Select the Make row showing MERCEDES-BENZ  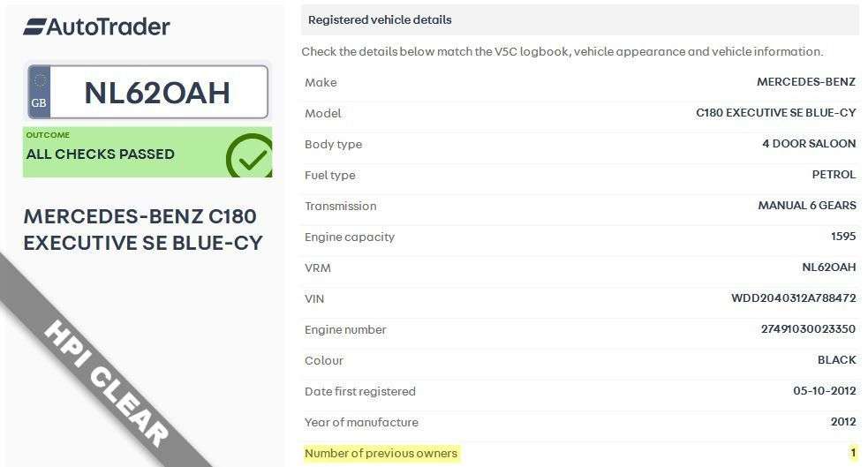point(579,82)
